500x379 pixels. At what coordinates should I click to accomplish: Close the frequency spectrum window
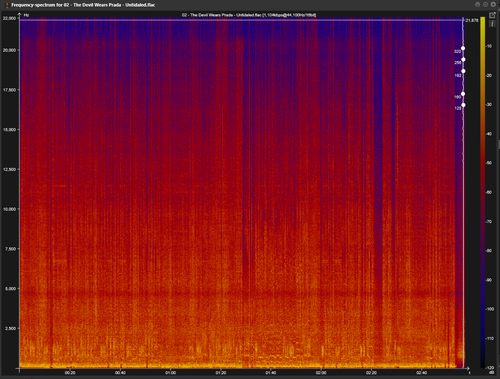tap(493, 5)
